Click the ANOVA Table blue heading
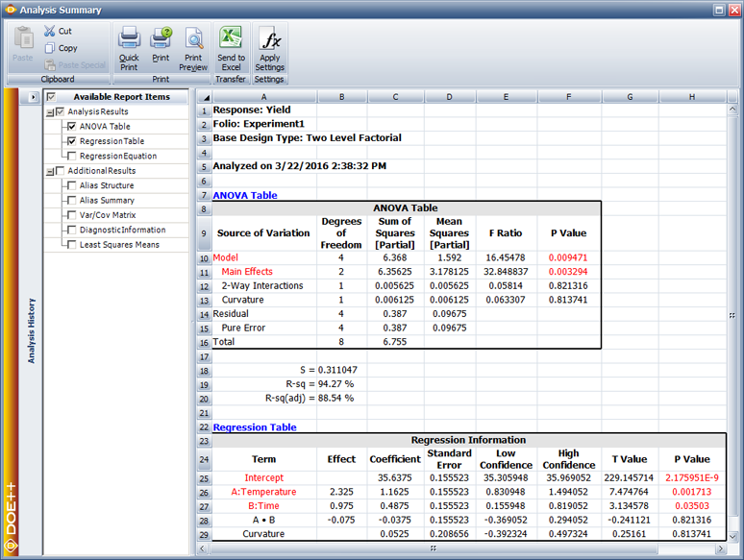The image size is (744, 560). coord(245,195)
